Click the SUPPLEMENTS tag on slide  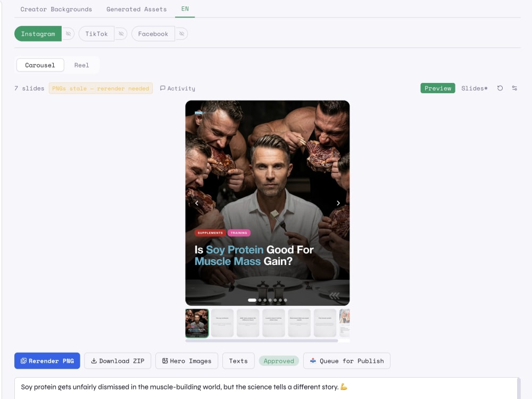[x=210, y=233]
